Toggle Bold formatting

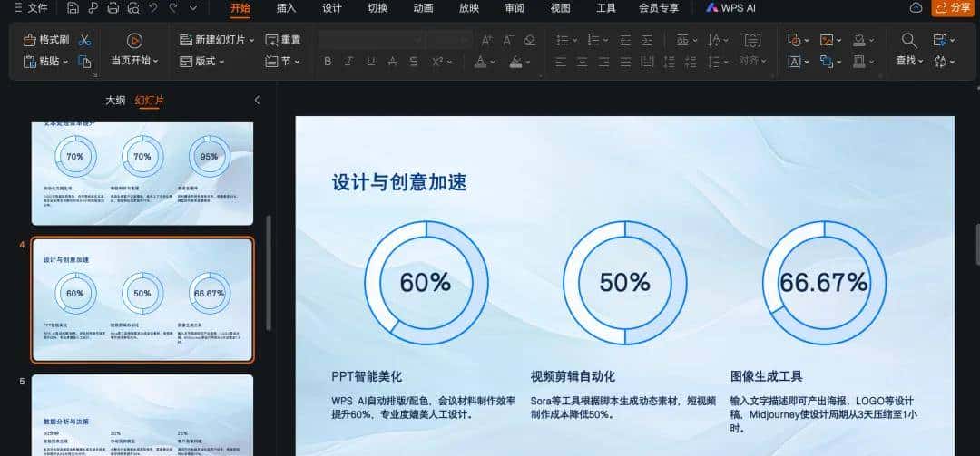(x=328, y=62)
